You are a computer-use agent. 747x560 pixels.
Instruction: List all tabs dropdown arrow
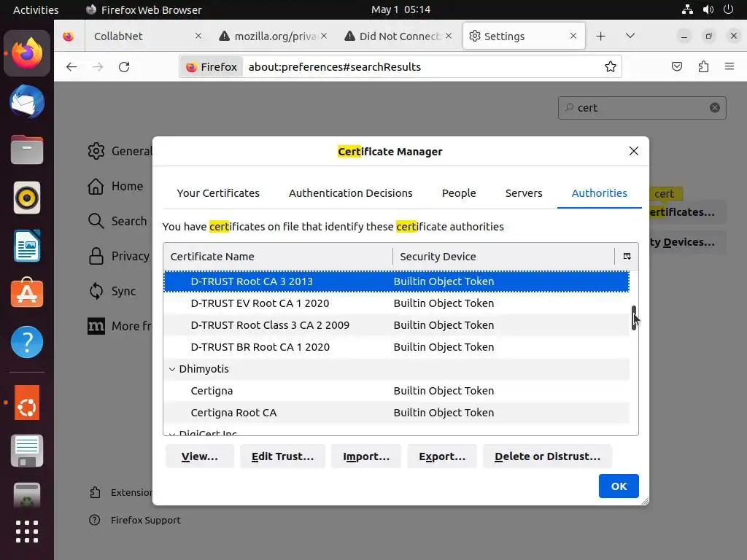630,36
